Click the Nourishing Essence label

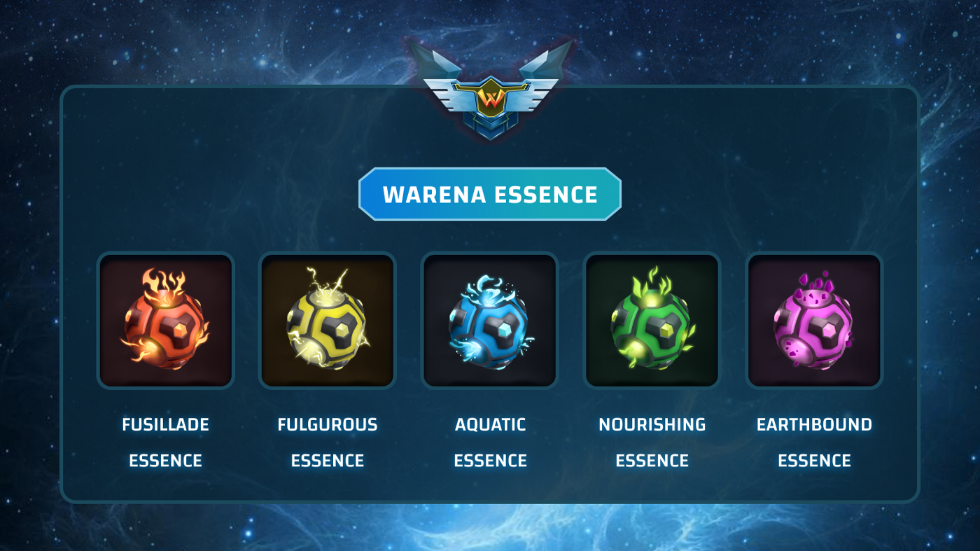point(652,442)
